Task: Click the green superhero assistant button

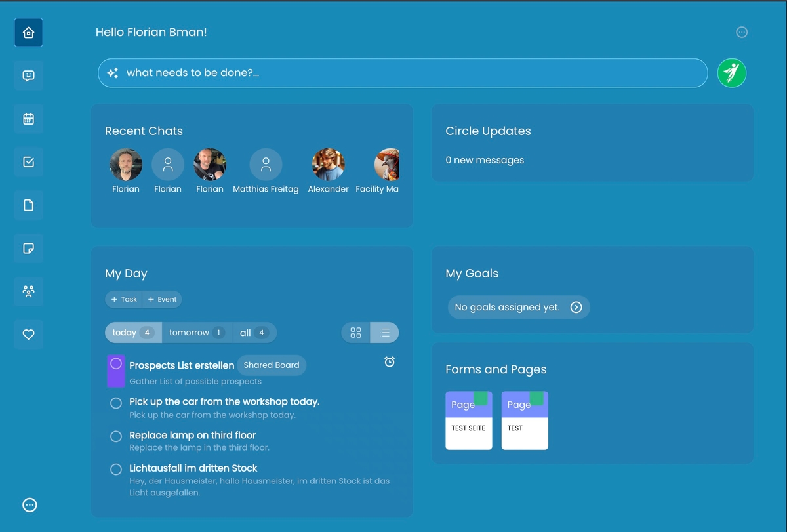Action: tap(731, 73)
